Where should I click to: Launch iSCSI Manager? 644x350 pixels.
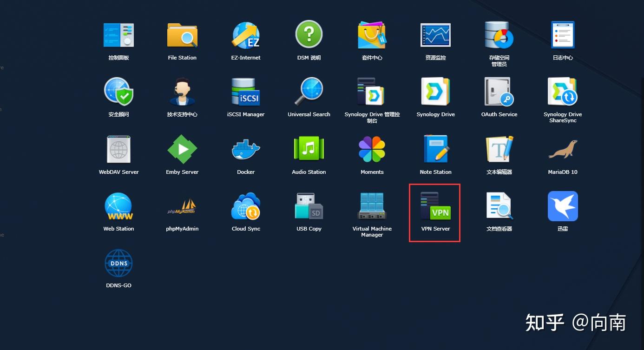pyautogui.click(x=246, y=92)
